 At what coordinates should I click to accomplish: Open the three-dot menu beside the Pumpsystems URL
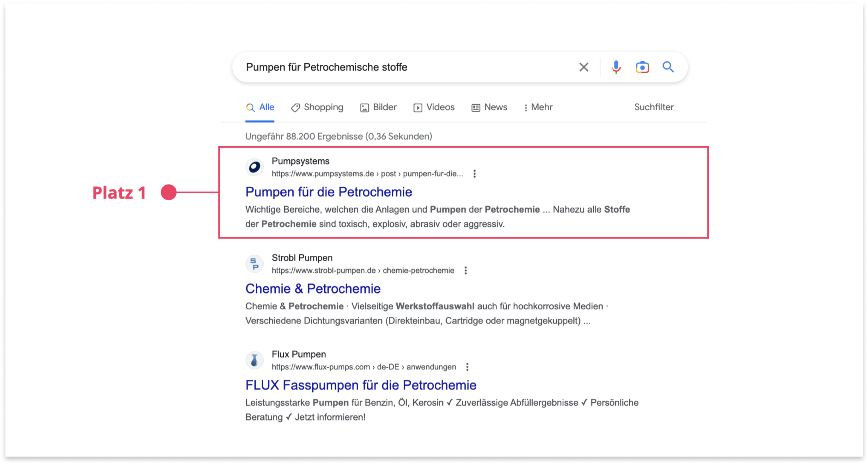tap(474, 174)
